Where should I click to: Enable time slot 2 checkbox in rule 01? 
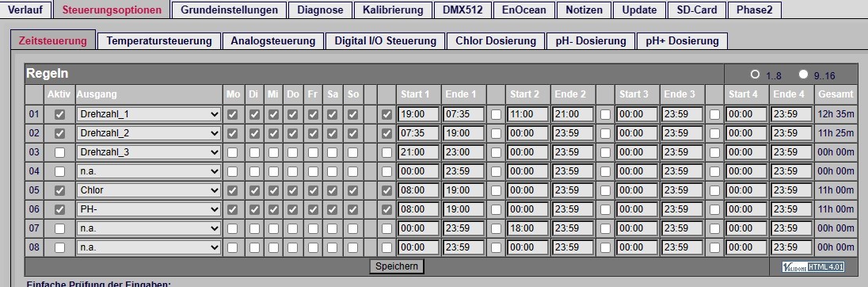[496, 114]
